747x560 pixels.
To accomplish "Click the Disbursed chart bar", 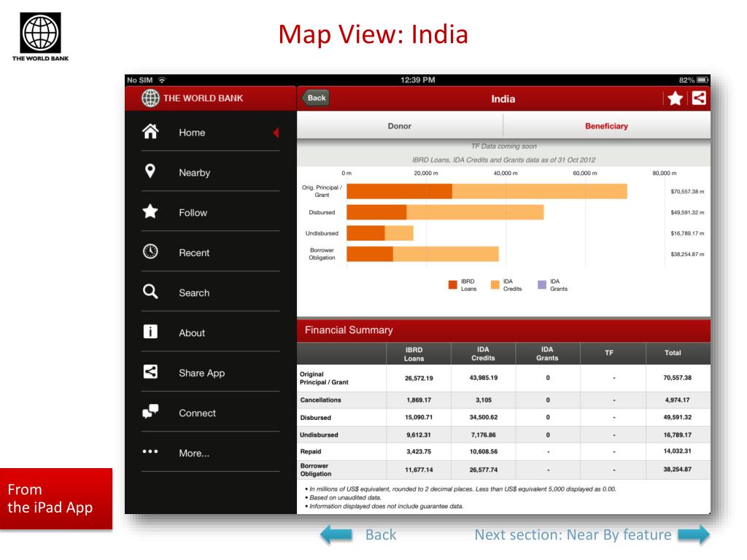I will [445, 212].
